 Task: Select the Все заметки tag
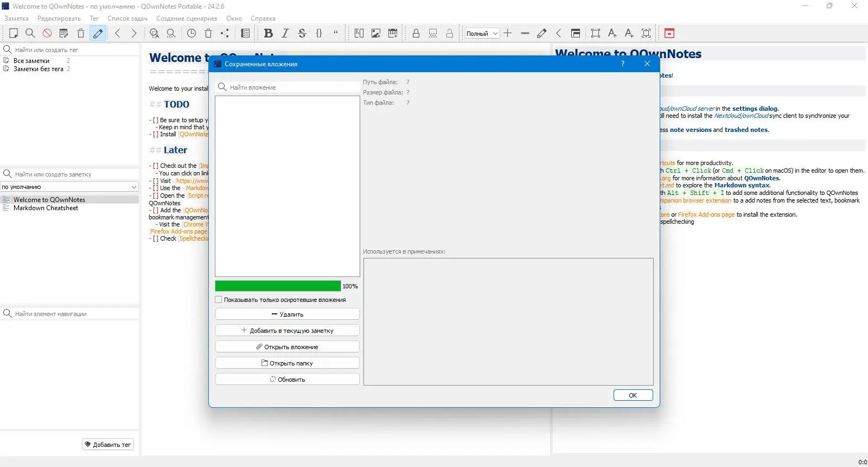pos(31,61)
